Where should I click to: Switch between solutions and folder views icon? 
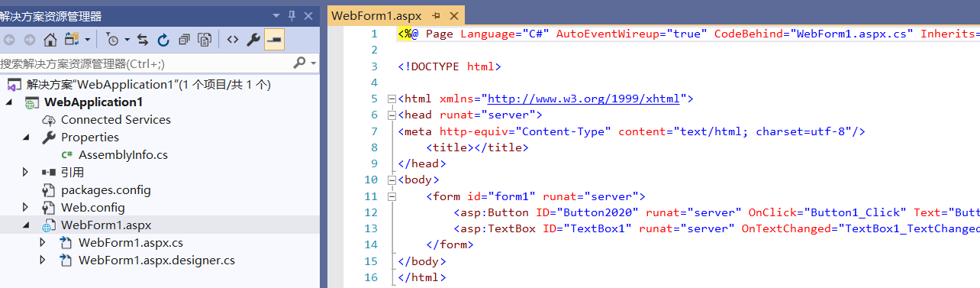(x=73, y=40)
